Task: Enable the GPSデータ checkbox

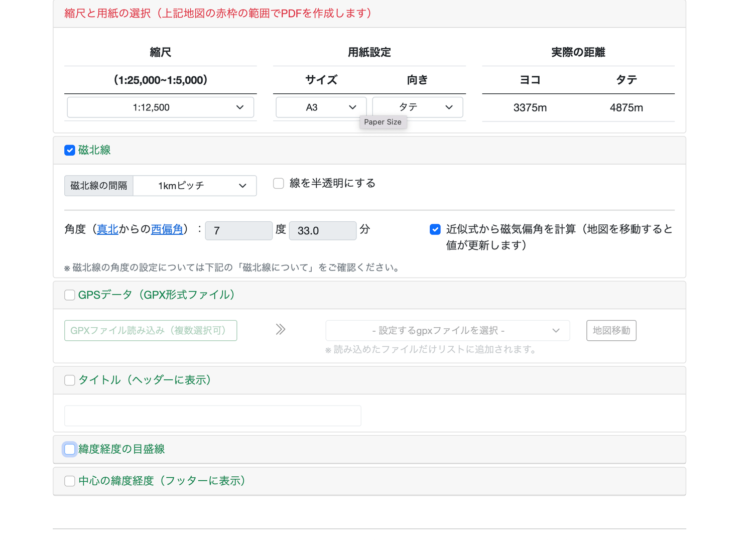Action: [x=70, y=295]
